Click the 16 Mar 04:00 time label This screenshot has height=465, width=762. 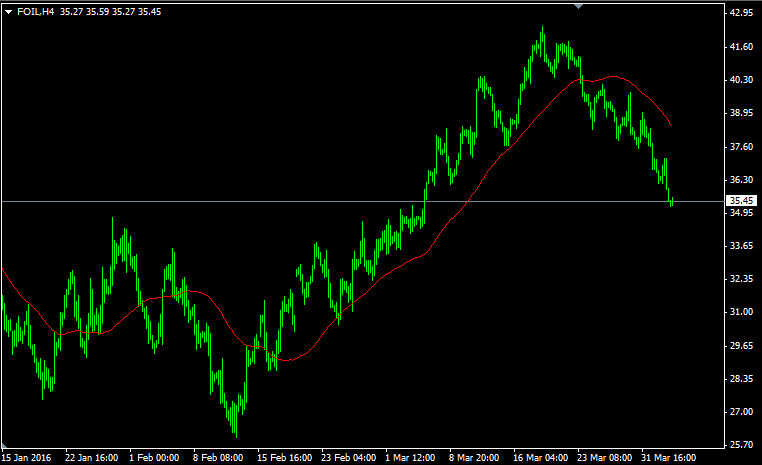540,458
